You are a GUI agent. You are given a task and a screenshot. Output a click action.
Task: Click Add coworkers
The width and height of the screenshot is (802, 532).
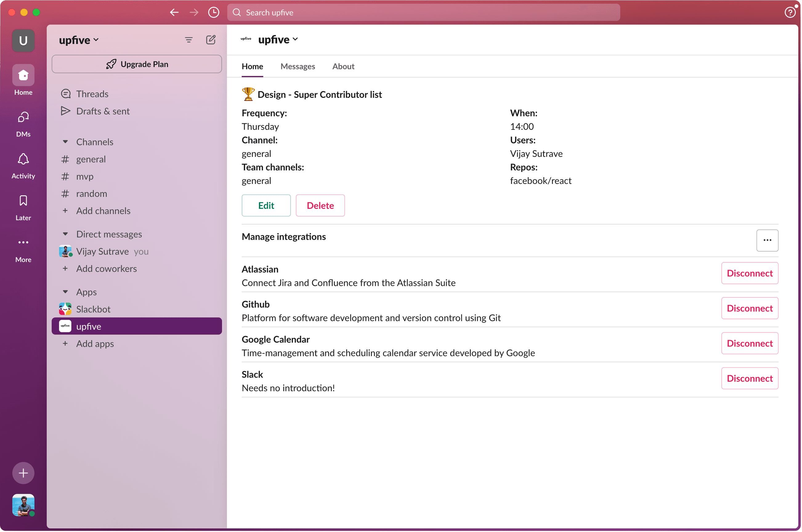(x=137, y=268)
